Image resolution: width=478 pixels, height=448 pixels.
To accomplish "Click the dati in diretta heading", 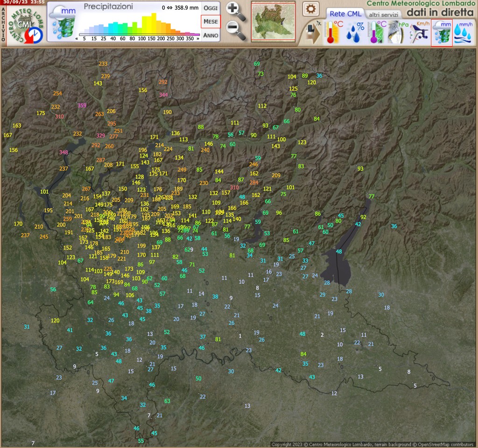I will coord(440,12).
